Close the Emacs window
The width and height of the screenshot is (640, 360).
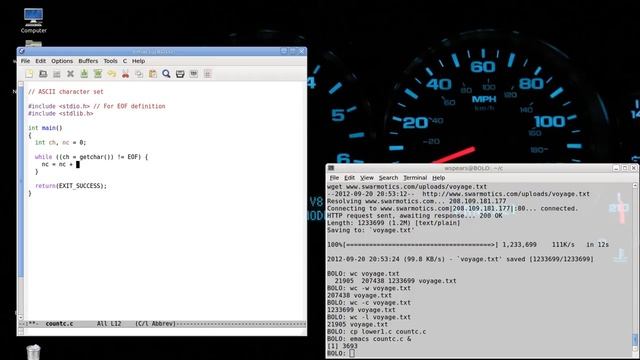point(302,51)
